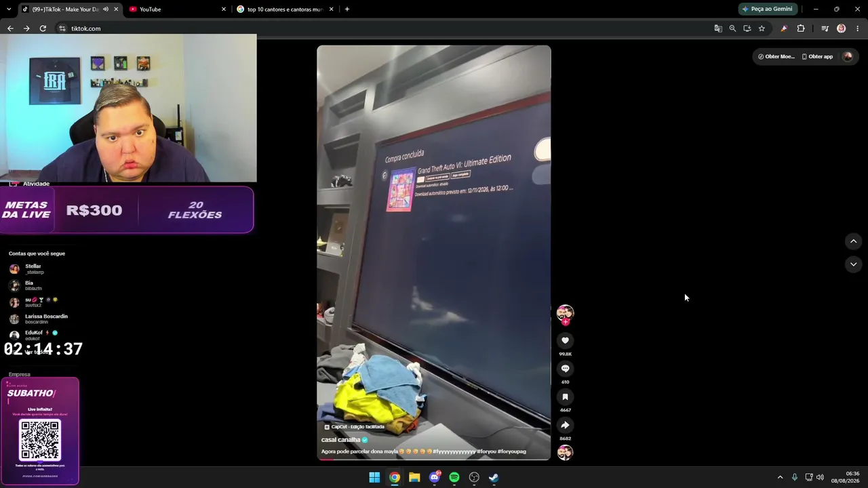
Task: Open the Chrome three-dot menu
Action: click(x=858, y=28)
